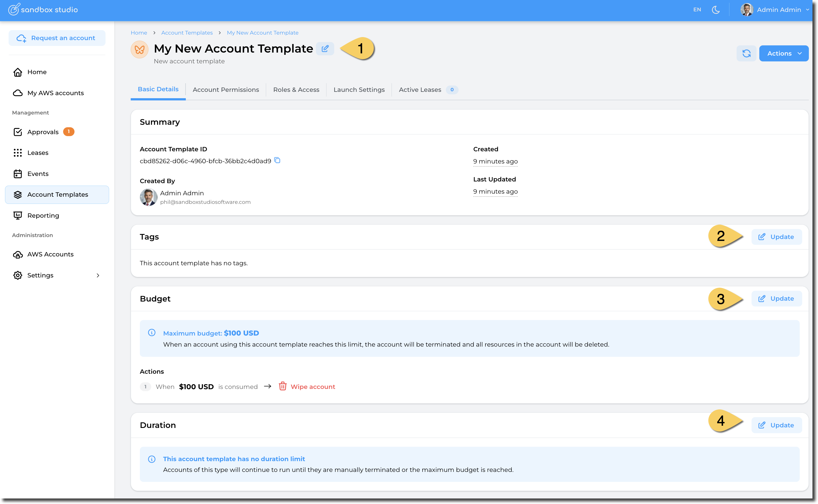
Task: Open the Launch Settings tab
Action: pyautogui.click(x=359, y=90)
